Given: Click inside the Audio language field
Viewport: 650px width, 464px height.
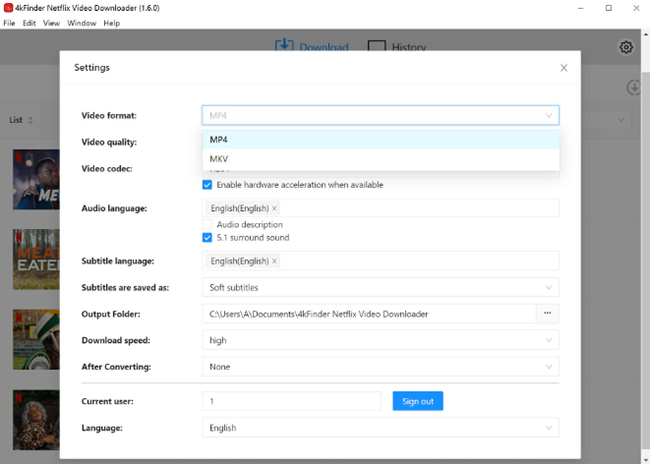Looking at the screenshot, I should point(381,208).
